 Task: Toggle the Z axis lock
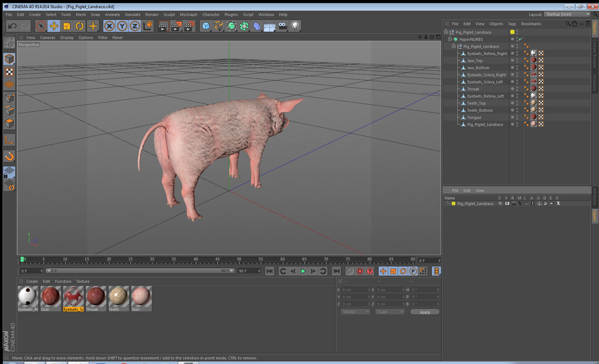[x=135, y=26]
